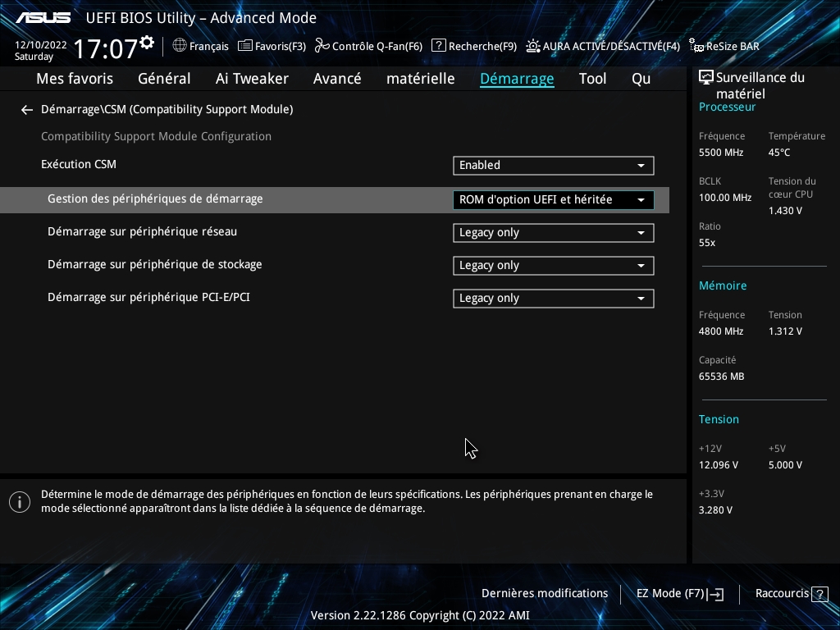Click the 65536 MB capacity value
Screen dimensions: 840x630
pyautogui.click(x=722, y=377)
